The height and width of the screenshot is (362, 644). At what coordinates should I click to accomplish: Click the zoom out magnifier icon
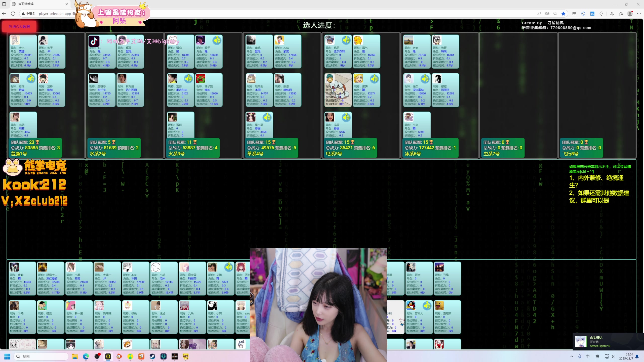coord(555,14)
